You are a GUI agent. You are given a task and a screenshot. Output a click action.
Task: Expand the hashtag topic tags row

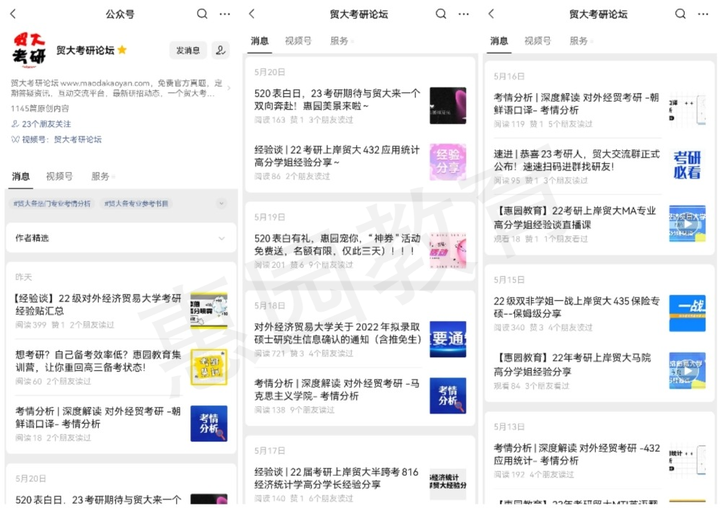(221, 203)
